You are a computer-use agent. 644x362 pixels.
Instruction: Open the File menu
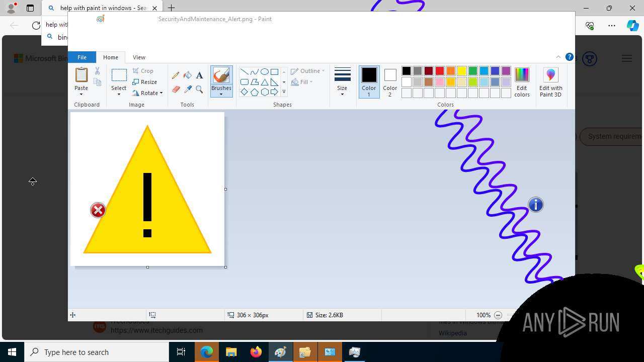click(x=82, y=57)
